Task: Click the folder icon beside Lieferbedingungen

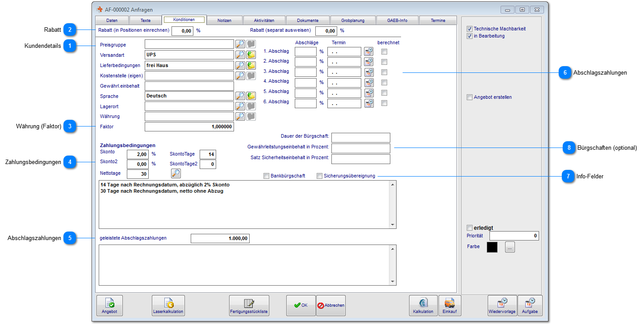Action: (251, 65)
